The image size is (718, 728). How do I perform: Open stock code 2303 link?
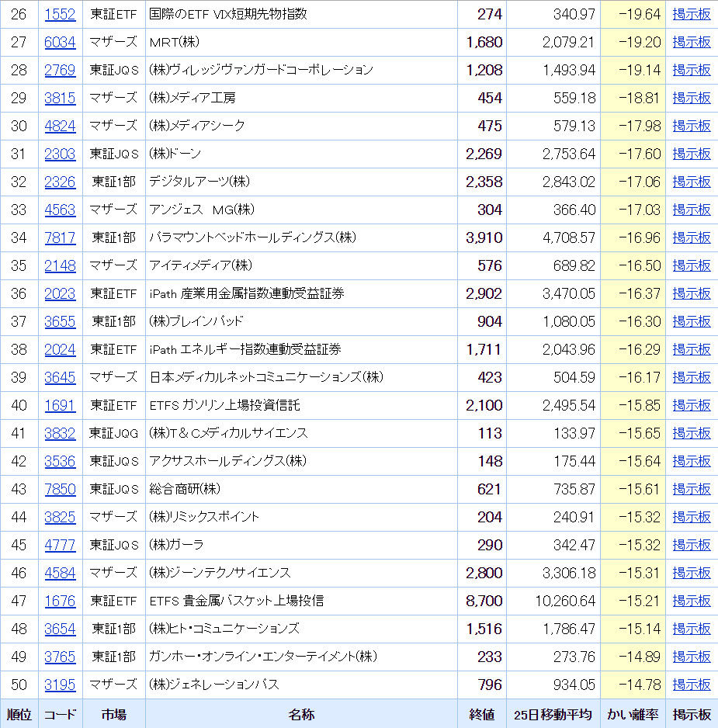(x=60, y=154)
